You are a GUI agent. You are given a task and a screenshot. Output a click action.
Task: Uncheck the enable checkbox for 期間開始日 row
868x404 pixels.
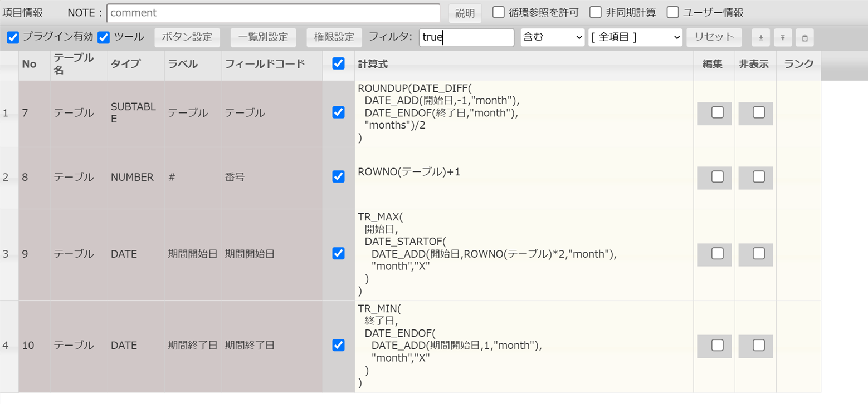[338, 253]
